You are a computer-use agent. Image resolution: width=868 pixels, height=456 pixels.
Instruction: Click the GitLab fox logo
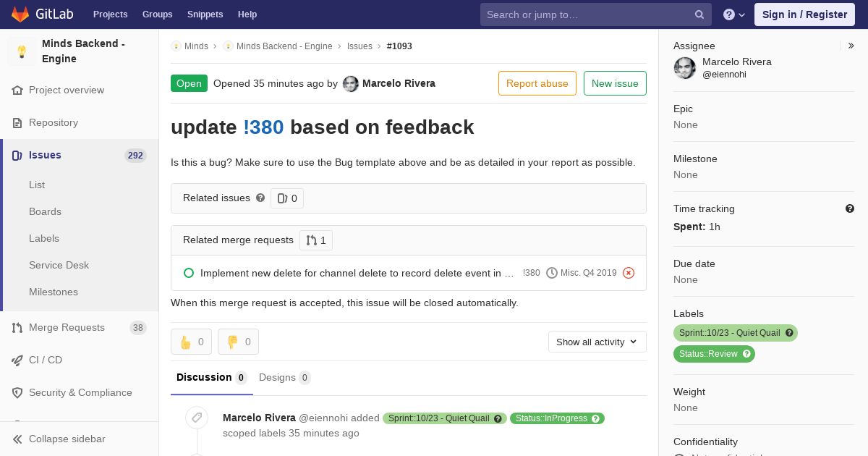(x=20, y=14)
